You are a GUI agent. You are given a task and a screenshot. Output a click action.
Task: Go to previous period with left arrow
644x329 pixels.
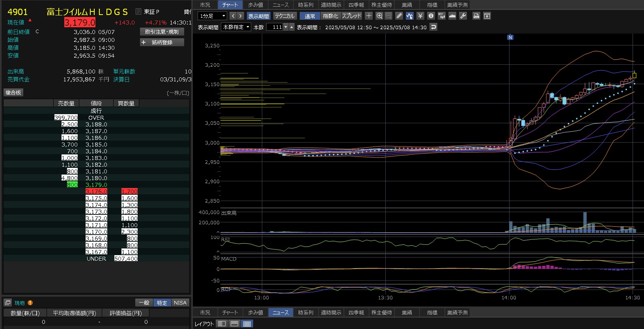coord(233,16)
